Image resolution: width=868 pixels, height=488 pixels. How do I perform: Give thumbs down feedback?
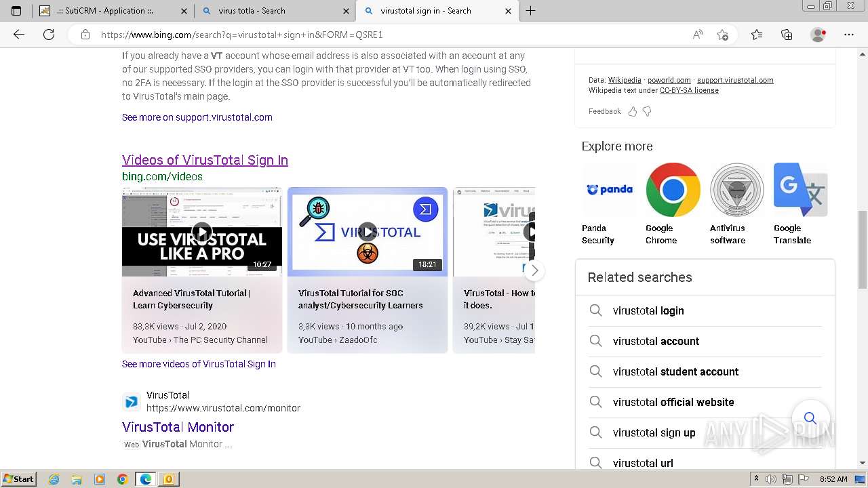click(x=647, y=111)
